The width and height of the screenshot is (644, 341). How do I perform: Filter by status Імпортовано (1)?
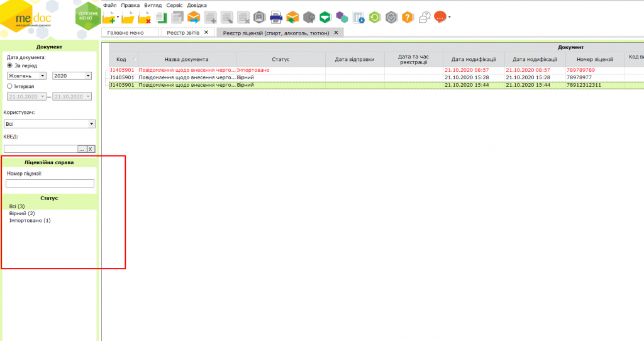tap(30, 221)
